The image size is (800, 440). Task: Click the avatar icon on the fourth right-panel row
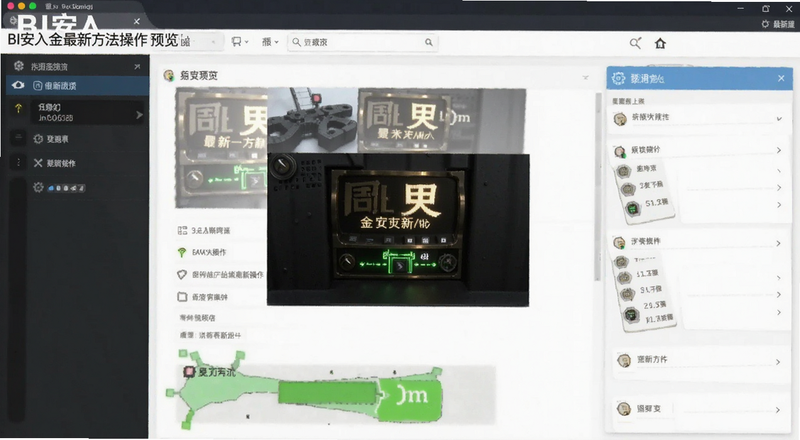(x=623, y=361)
